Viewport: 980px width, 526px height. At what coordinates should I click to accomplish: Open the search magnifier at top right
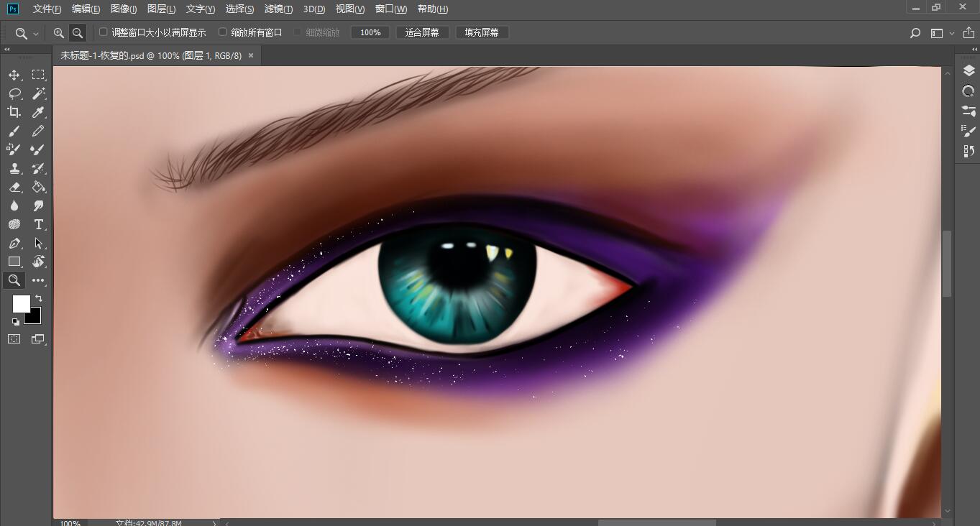coord(915,33)
